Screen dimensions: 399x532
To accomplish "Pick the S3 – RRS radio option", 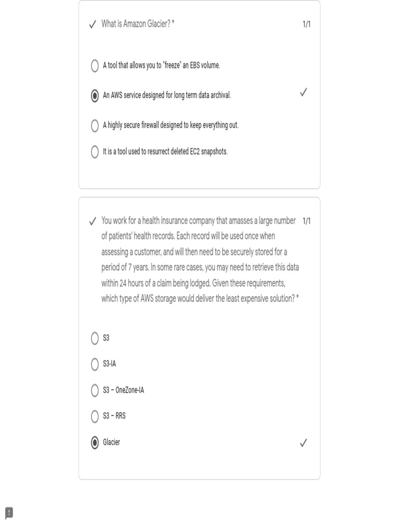I will (95, 416).
